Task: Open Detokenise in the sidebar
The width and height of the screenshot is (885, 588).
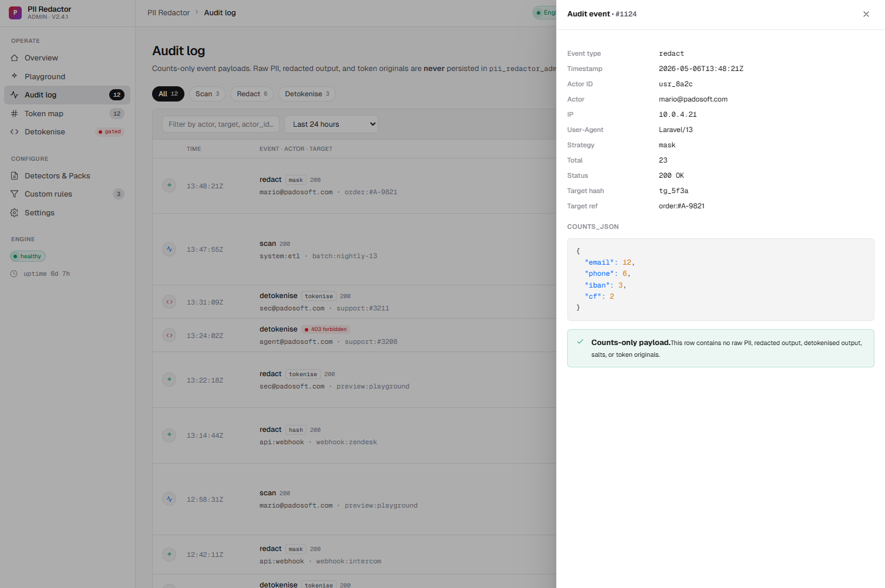Action: coord(67,132)
